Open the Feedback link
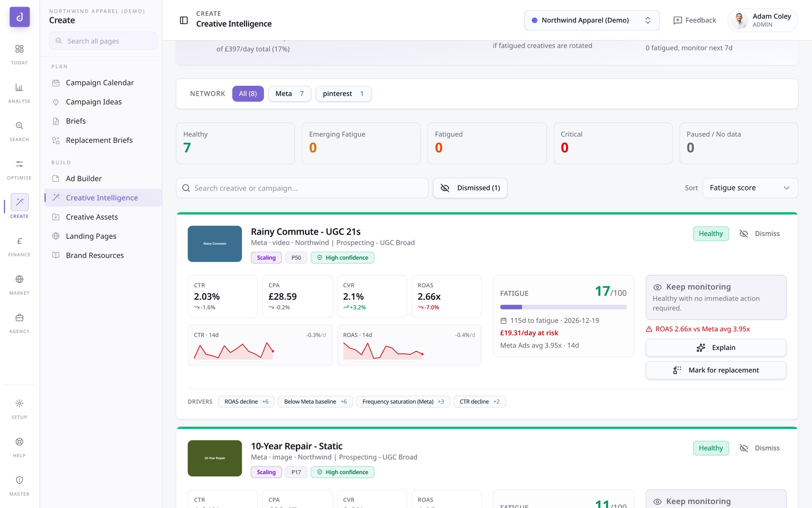The width and height of the screenshot is (812, 508). click(x=694, y=20)
